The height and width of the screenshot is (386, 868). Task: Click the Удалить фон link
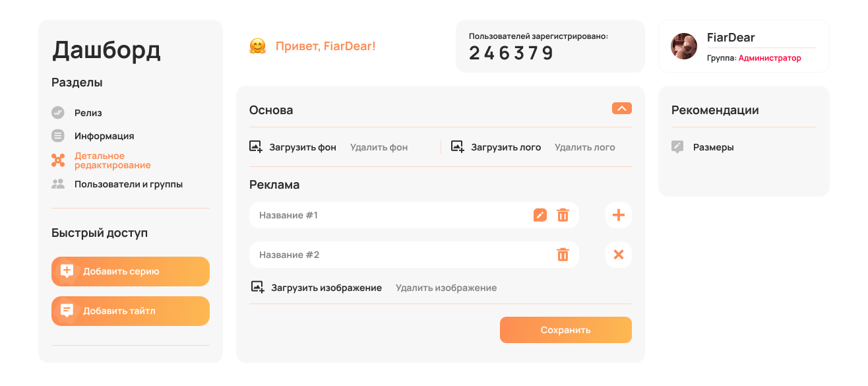click(379, 147)
